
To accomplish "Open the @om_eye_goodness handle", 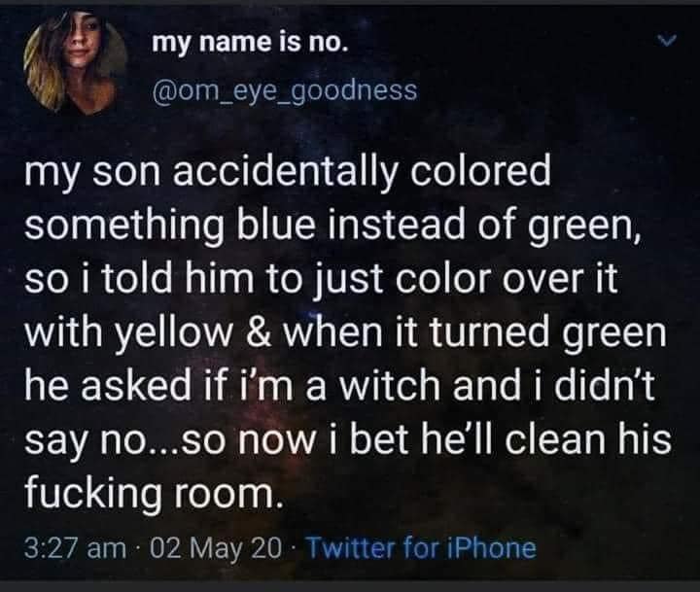I will pyautogui.click(x=285, y=90).
